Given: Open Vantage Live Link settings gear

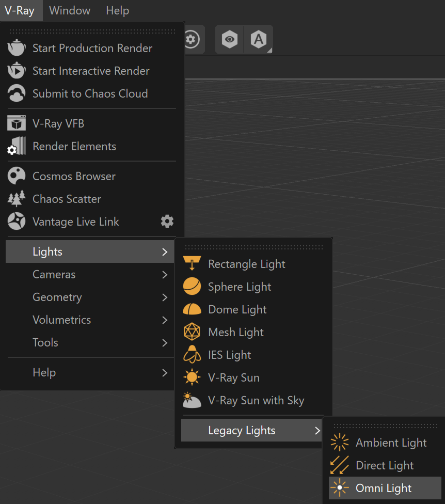Looking at the screenshot, I should [167, 222].
